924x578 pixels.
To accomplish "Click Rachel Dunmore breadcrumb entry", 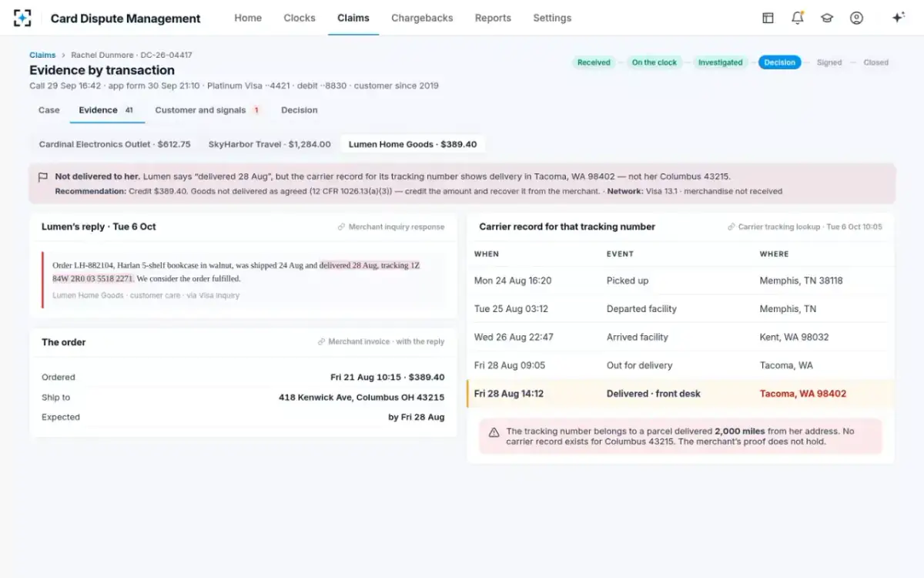I will point(132,55).
